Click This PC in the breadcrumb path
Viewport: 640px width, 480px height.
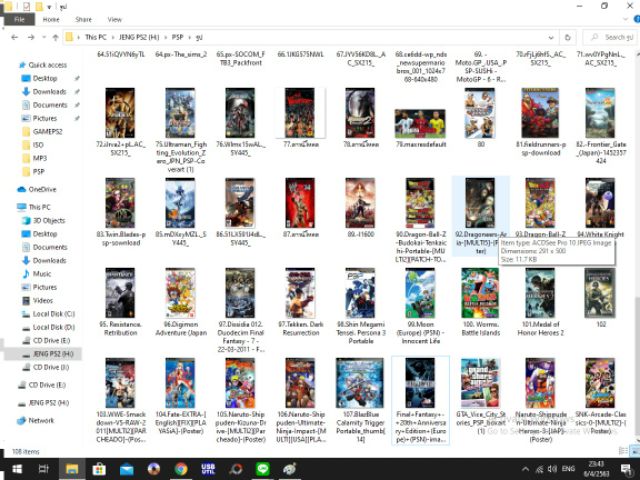click(x=97, y=37)
